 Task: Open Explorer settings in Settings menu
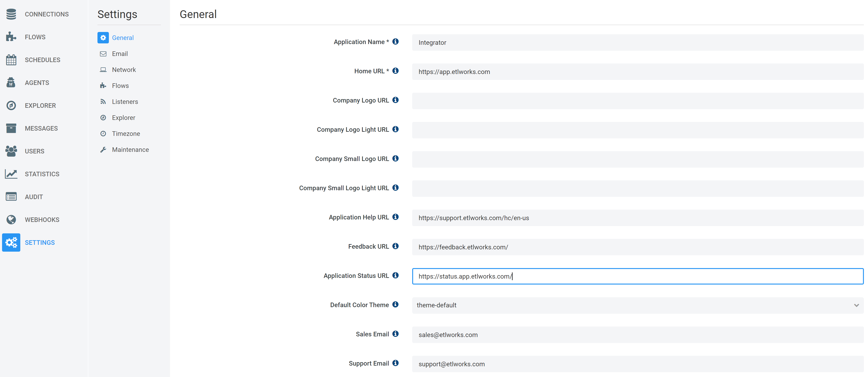click(124, 118)
